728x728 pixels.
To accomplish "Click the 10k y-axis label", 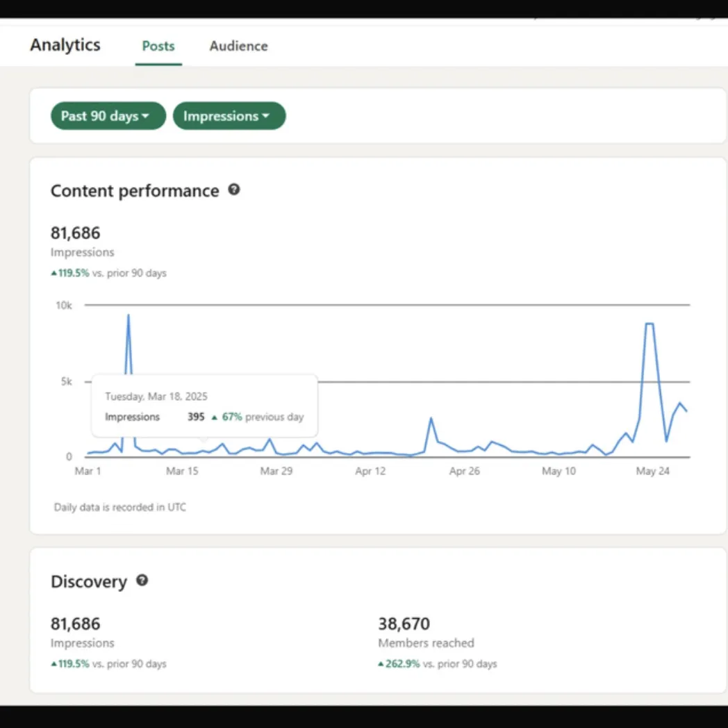I will tap(64, 305).
